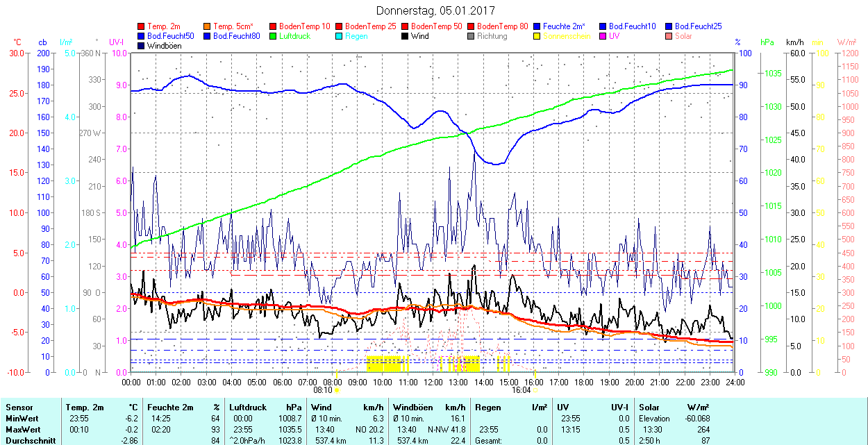
Task: Click the Solar legend swatch
Action: (669, 36)
